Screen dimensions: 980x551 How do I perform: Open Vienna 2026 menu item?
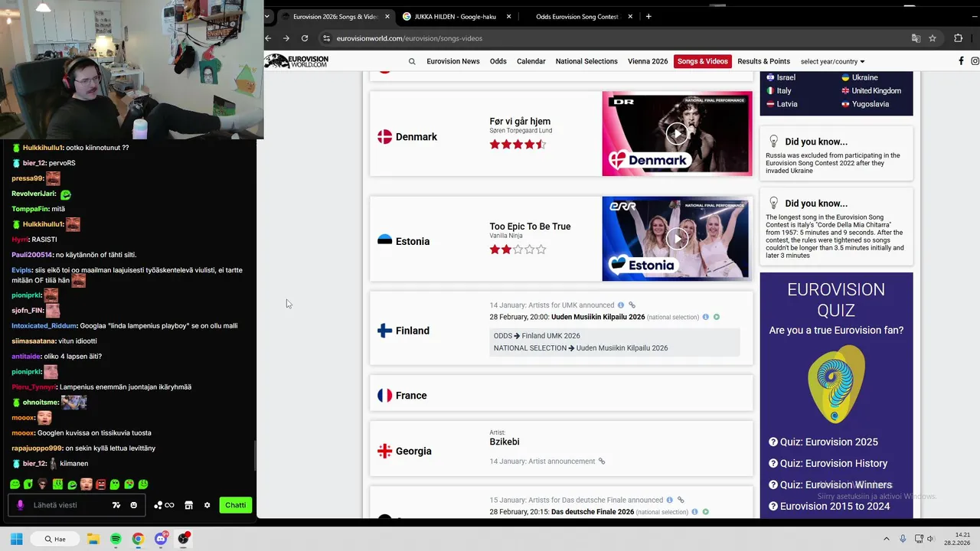[648, 61]
